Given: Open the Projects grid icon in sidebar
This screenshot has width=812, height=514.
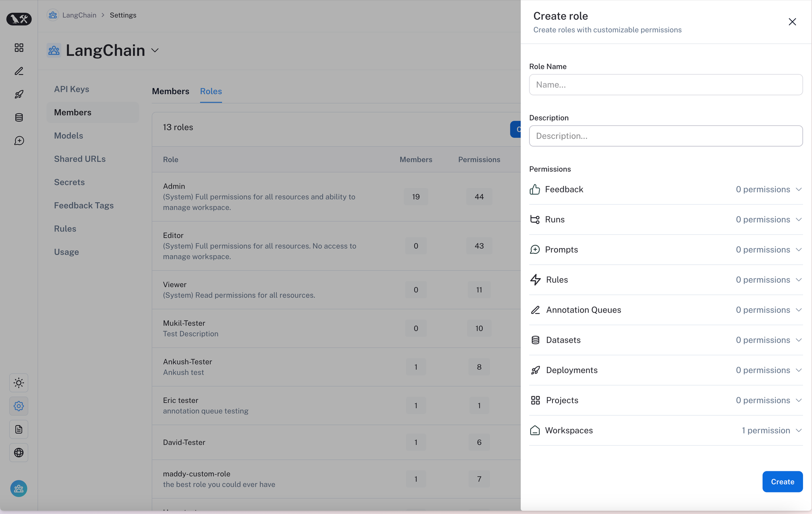Looking at the screenshot, I should coord(19,48).
